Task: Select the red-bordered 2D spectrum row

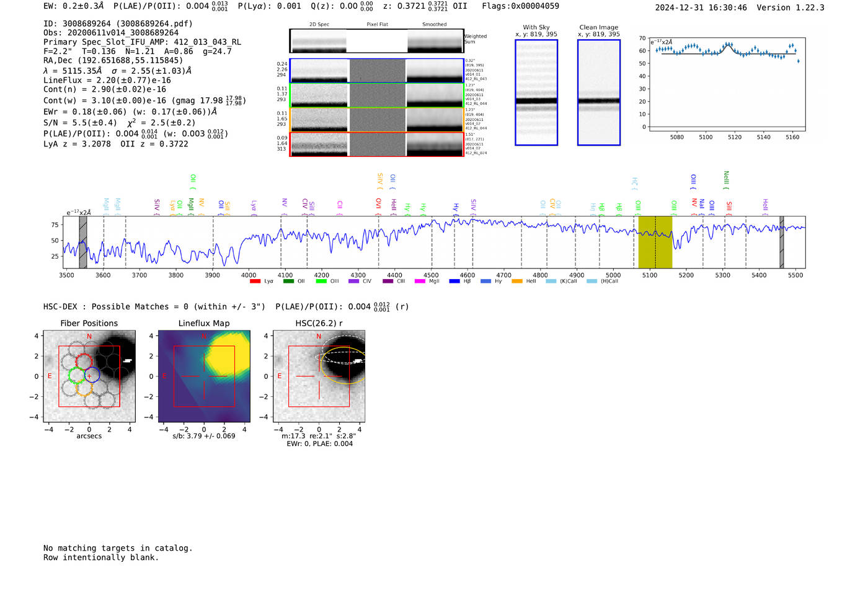Action: click(377, 144)
